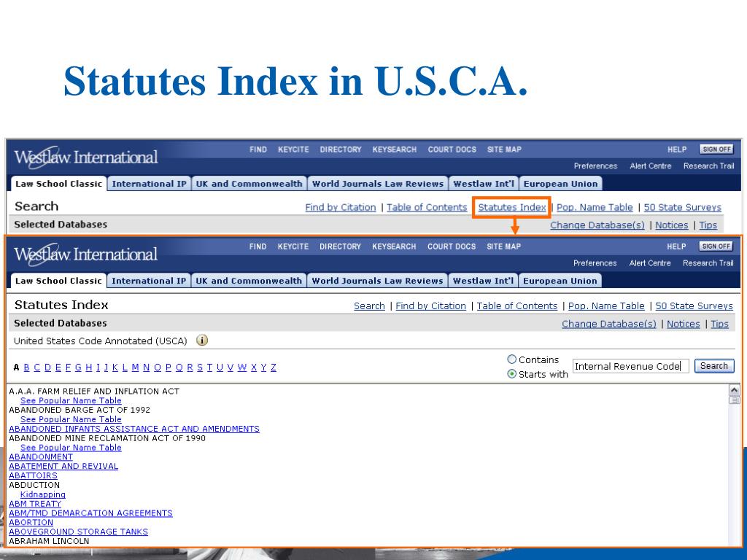Open SITE MAP in lower window menu

pyautogui.click(x=503, y=246)
